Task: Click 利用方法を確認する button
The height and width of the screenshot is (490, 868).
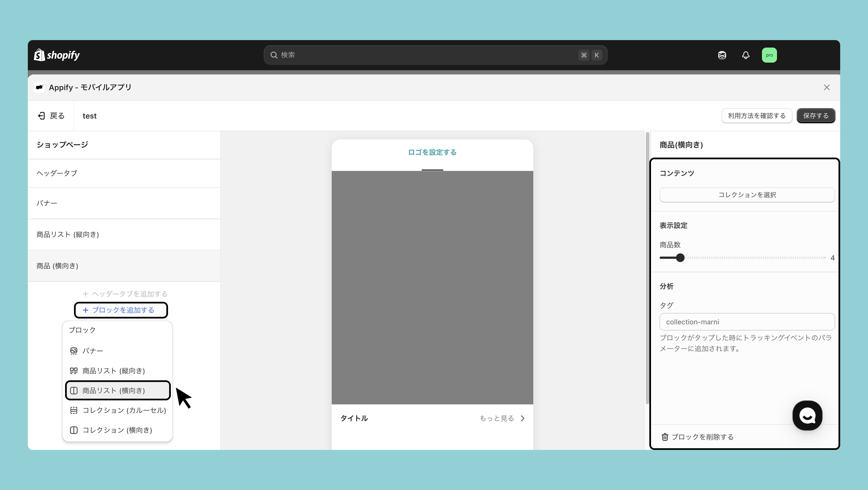Action: coord(756,116)
